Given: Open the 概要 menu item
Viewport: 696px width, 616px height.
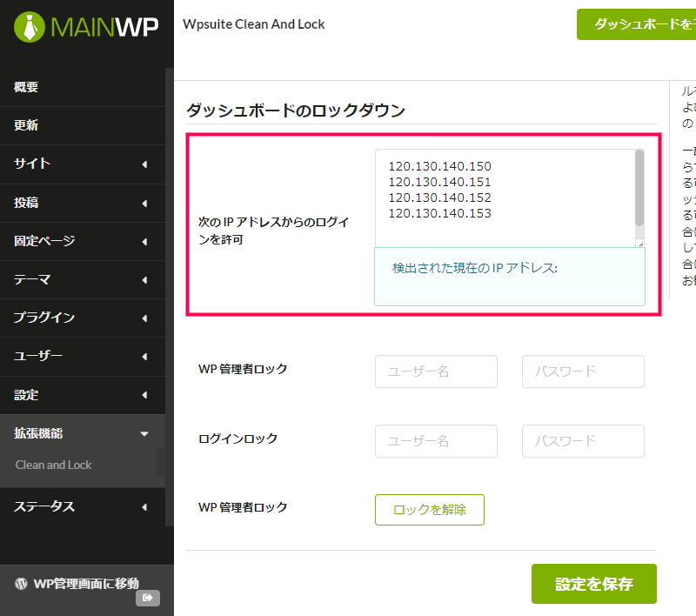Looking at the screenshot, I should [83, 87].
